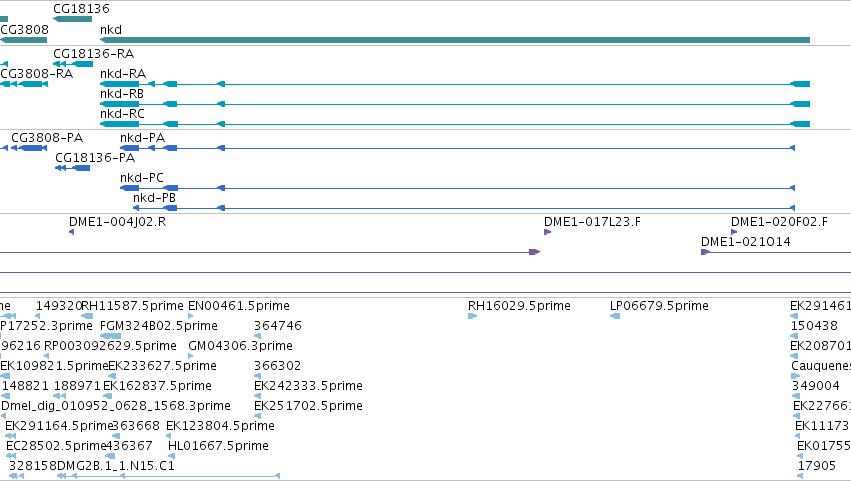Click the EK123804.5prime EST label
Screen dimensions: 851x481
click(x=220, y=427)
